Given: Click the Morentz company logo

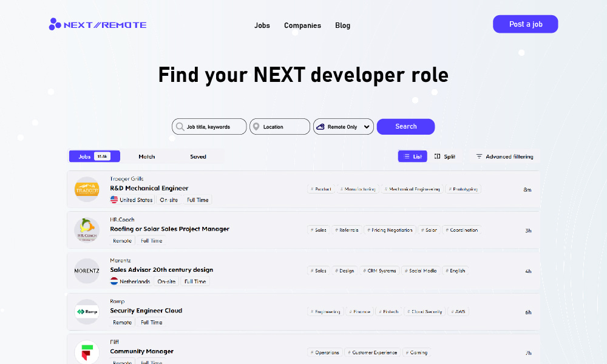Looking at the screenshot, I should coord(87,271).
